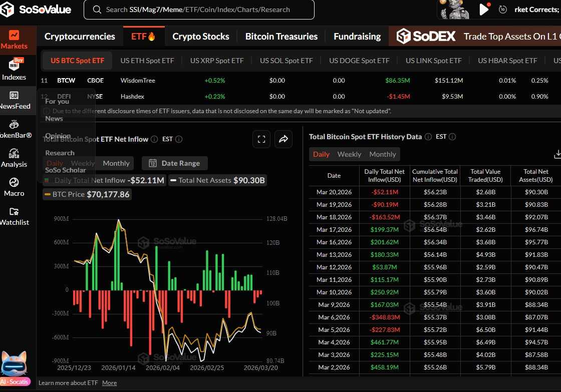Open the Indexes sidebar section
Image resolution: width=561 pixels, height=392 pixels.
[x=14, y=69]
